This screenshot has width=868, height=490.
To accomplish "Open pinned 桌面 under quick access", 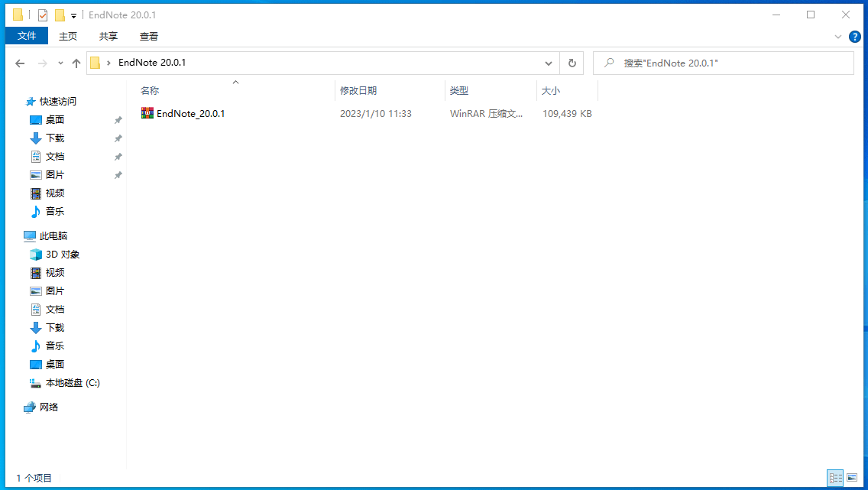I will pos(55,119).
